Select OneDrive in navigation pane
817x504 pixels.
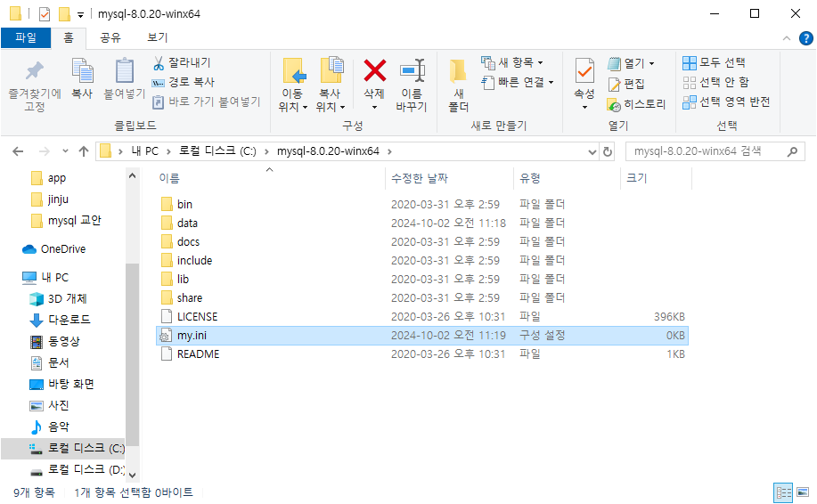click(x=62, y=249)
